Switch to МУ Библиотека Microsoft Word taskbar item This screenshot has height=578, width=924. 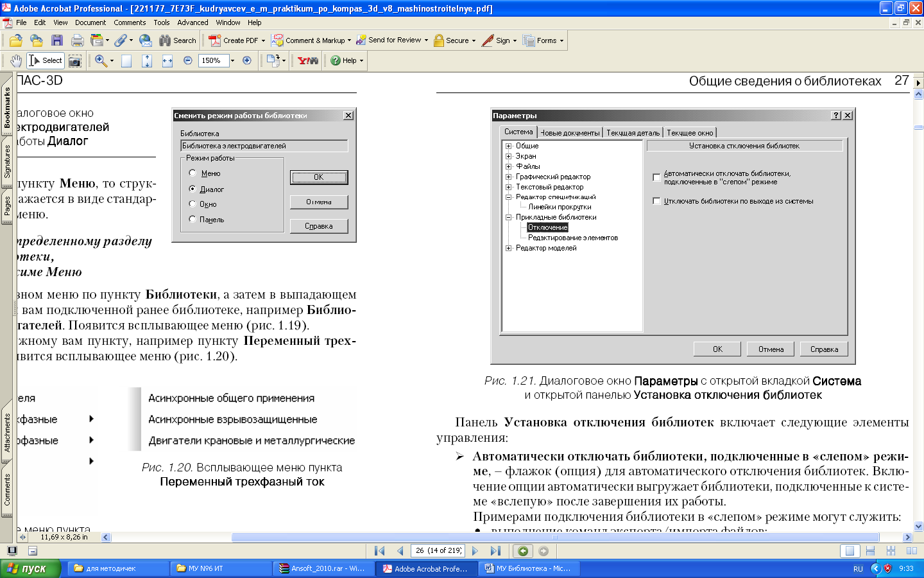pos(529,568)
